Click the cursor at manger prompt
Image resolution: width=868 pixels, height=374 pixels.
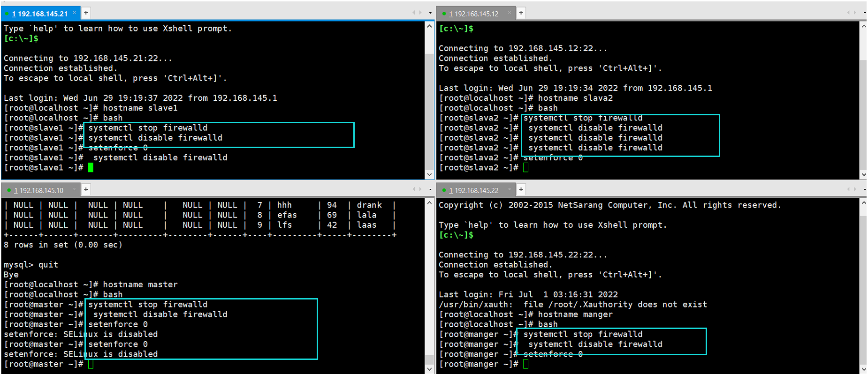point(526,364)
